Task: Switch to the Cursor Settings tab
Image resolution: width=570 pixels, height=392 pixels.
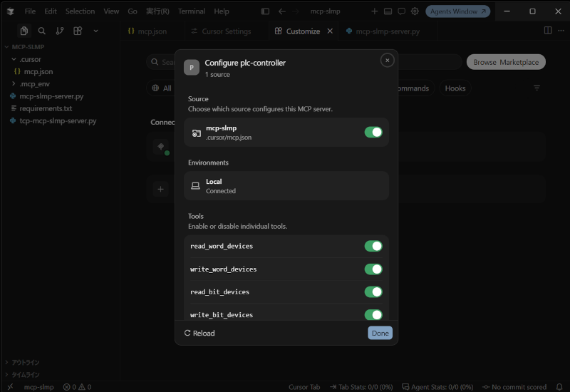Action: (226, 31)
